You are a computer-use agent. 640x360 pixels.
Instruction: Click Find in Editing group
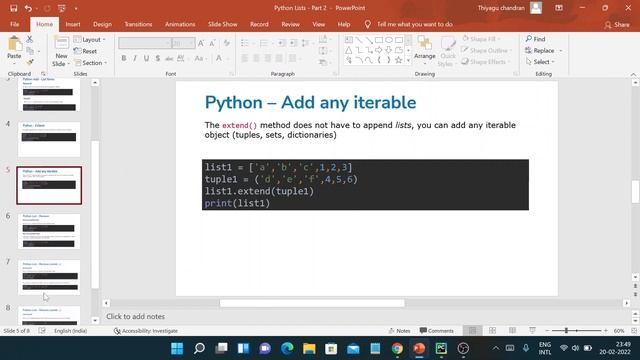[536, 39]
